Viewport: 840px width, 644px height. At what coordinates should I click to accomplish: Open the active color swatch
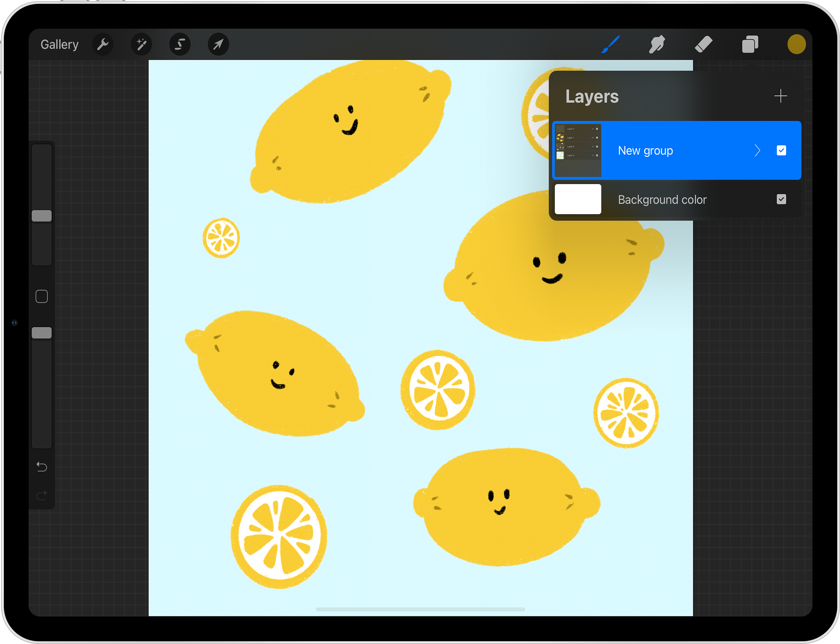pyautogui.click(x=796, y=44)
